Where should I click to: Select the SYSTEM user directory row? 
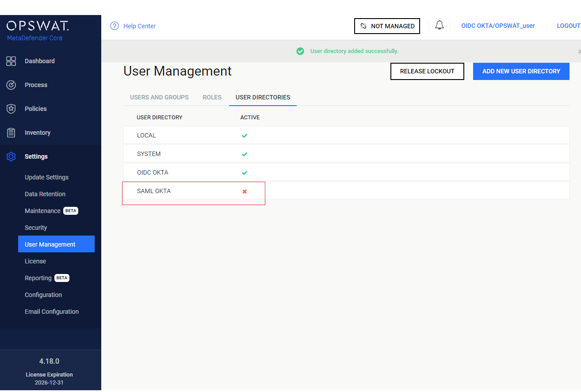[x=346, y=154]
